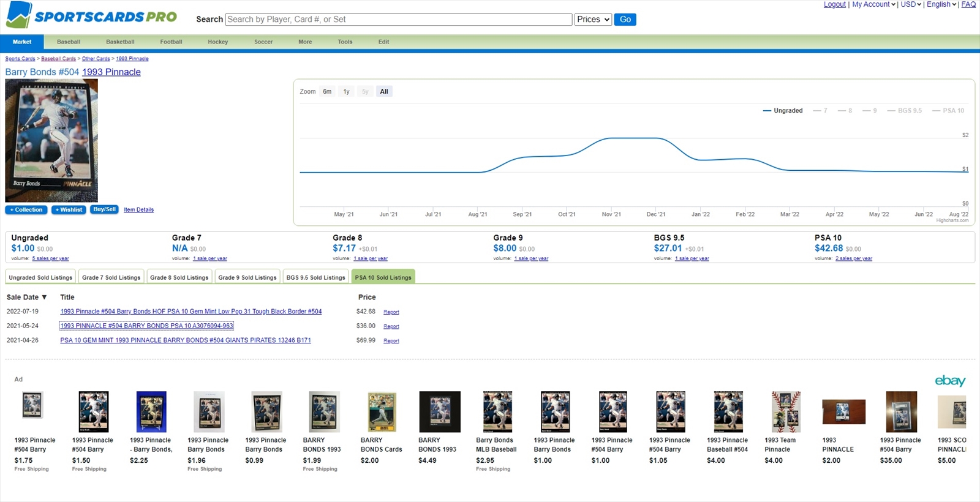The image size is (980, 502).
Task: Click in the player search field
Action: (x=399, y=20)
